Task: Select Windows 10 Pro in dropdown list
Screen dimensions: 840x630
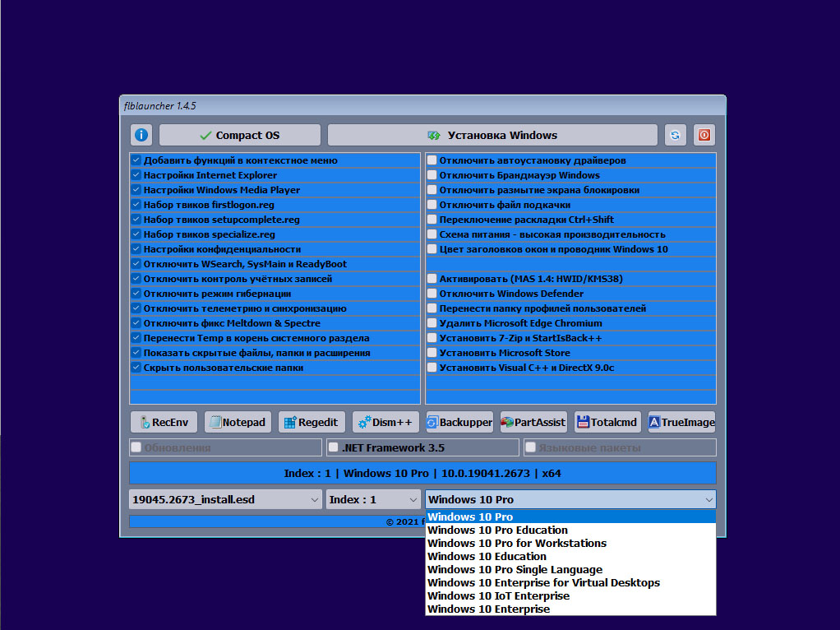Action: tap(570, 517)
